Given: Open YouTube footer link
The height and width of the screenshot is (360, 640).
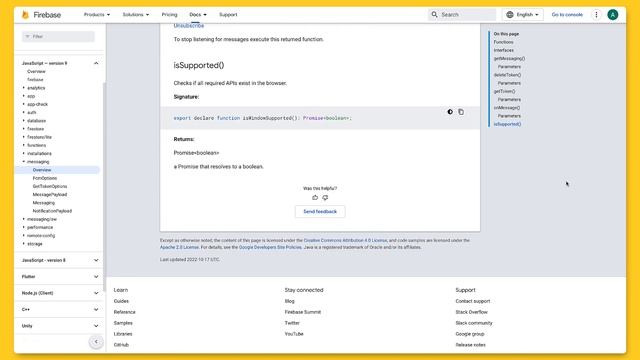Looking at the screenshot, I should click(x=294, y=334).
